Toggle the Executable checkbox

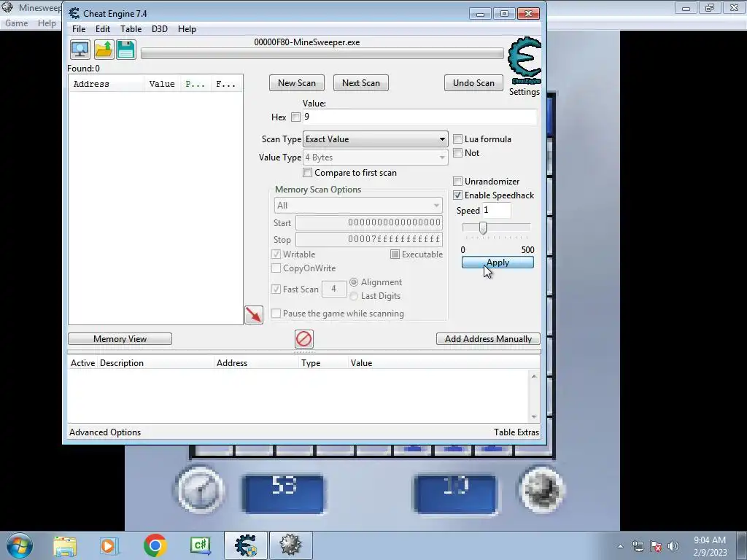pos(395,254)
